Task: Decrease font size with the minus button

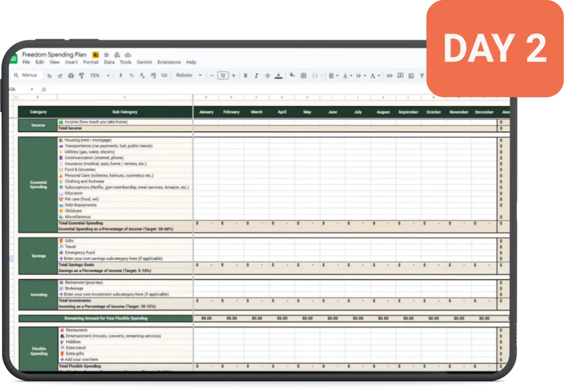Action: tap(212, 75)
